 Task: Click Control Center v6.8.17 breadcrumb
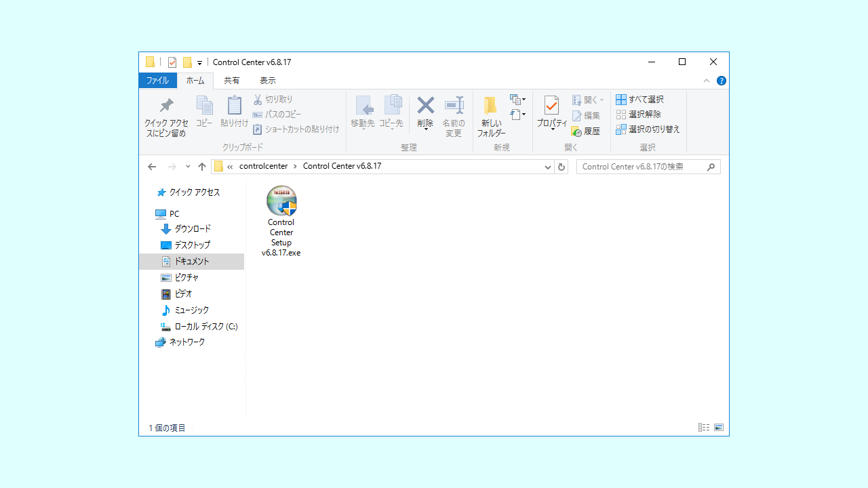coord(342,166)
